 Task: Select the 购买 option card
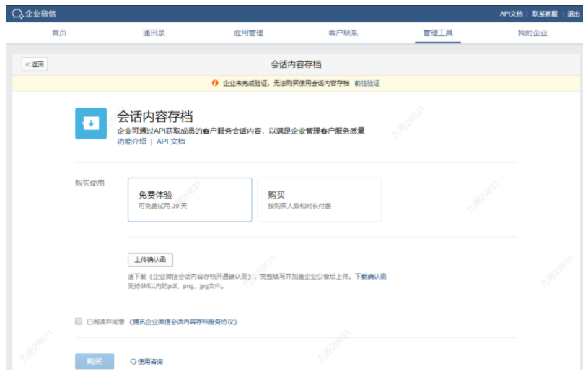coord(319,200)
